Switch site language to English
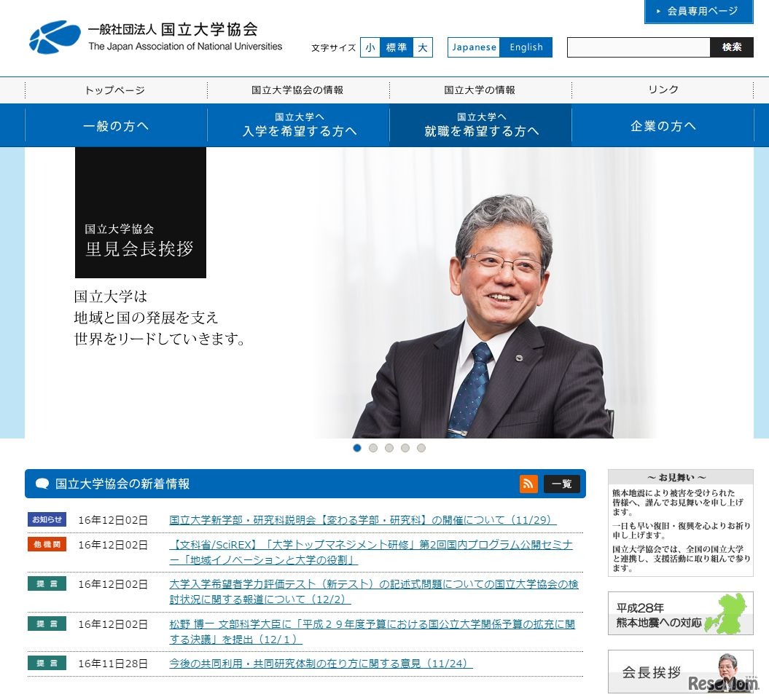The height and width of the screenshot is (700, 769). tap(526, 47)
